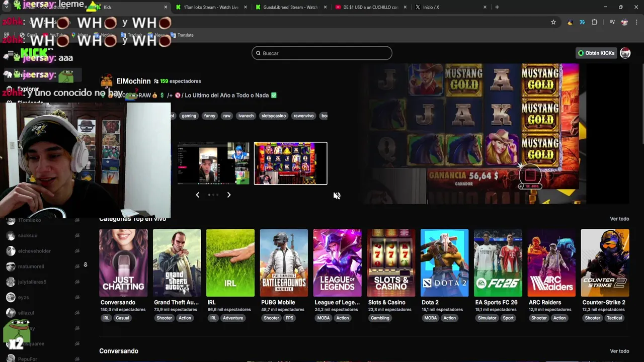Image resolution: width=644 pixels, height=362 pixels.
Task: Click the Casual tag under Conversando
Action: [122, 318]
